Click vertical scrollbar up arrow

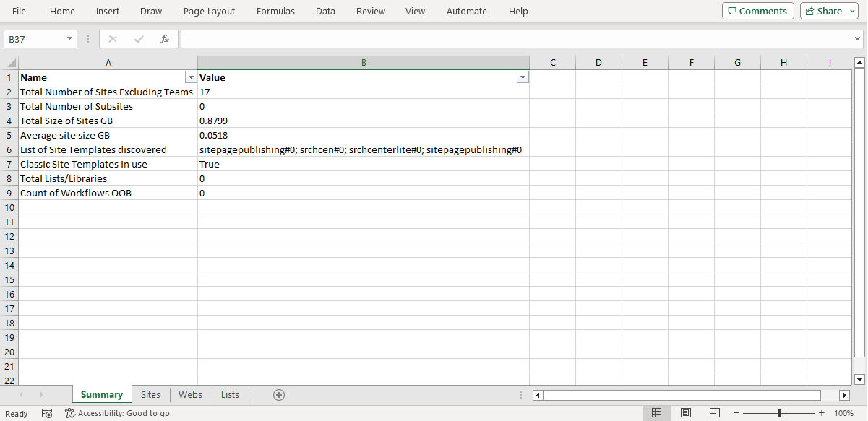[x=859, y=62]
